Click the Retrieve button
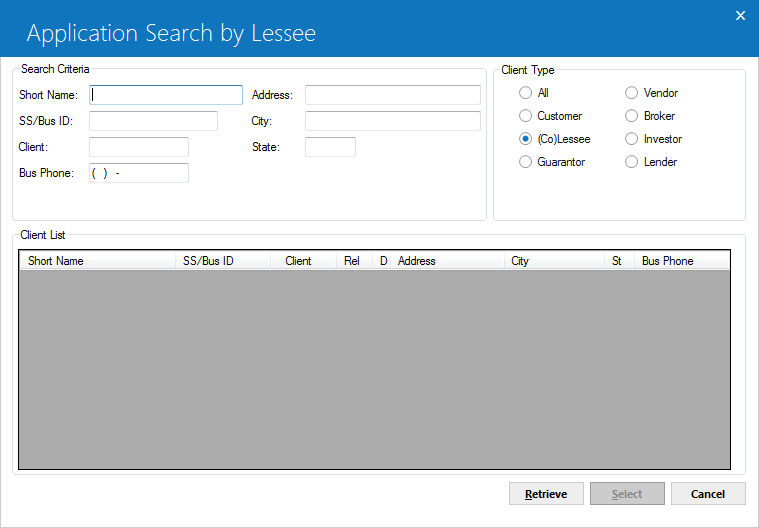The width and height of the screenshot is (759, 528). 546,494
